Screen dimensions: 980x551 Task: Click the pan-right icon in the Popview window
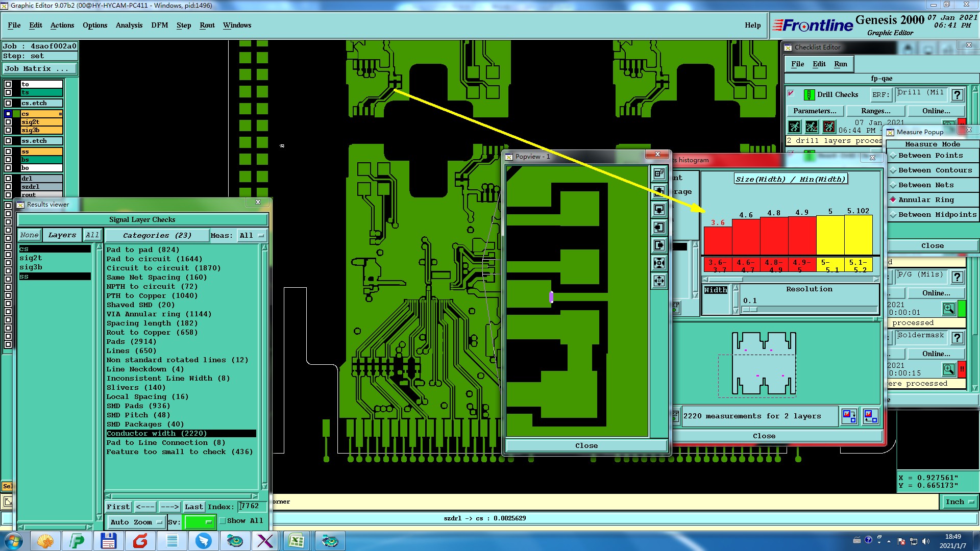659,245
